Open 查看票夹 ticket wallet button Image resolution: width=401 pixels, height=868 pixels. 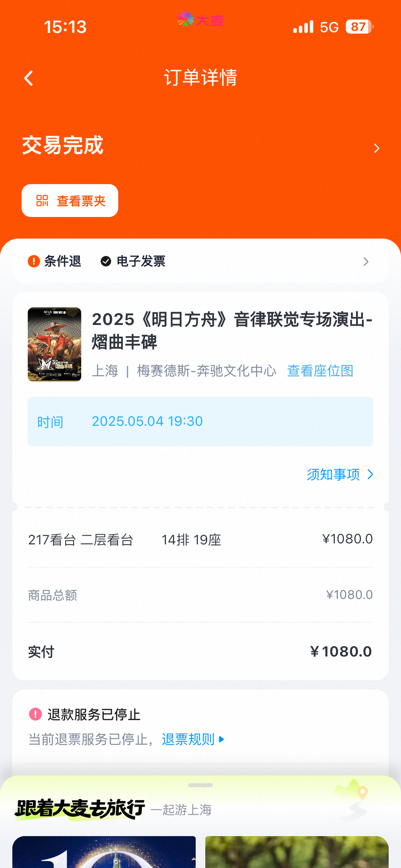70,201
